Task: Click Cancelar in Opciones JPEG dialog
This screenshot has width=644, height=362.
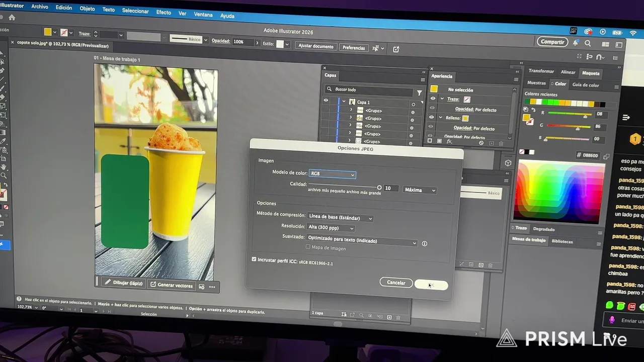Action: coord(396,283)
